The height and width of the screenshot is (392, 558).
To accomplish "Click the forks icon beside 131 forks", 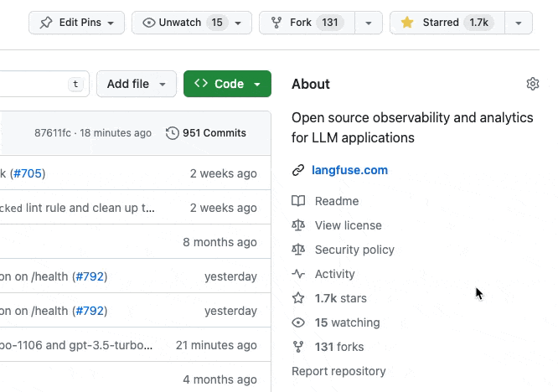I will tap(297, 347).
